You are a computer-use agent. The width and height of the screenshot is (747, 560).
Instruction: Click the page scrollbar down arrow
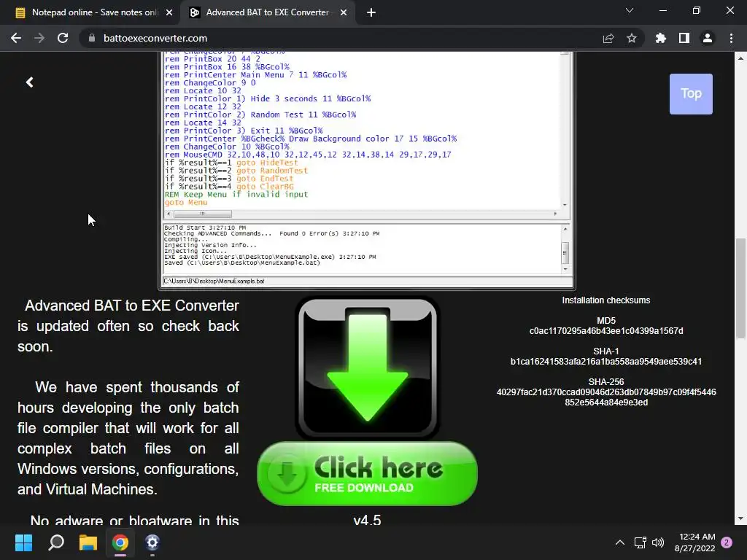740,518
